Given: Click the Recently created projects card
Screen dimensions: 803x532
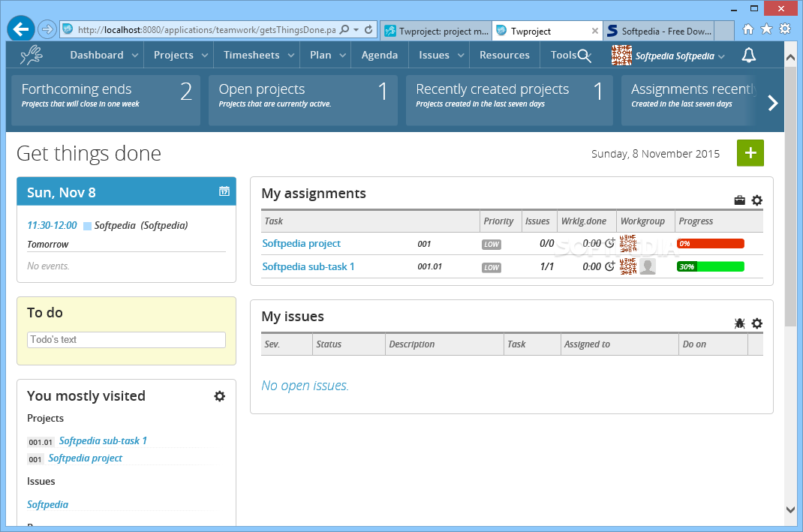Looking at the screenshot, I should pyautogui.click(x=510, y=100).
